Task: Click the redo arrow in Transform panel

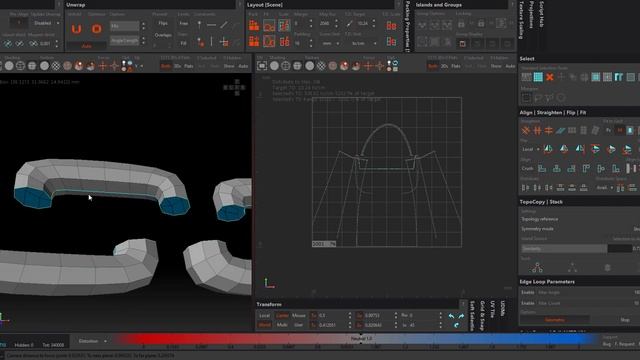Action: (x=461, y=316)
